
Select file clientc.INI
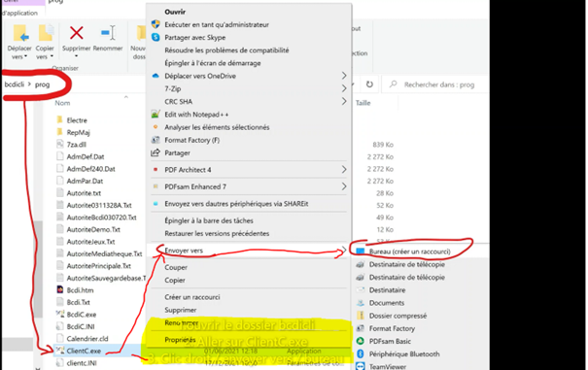(82, 363)
